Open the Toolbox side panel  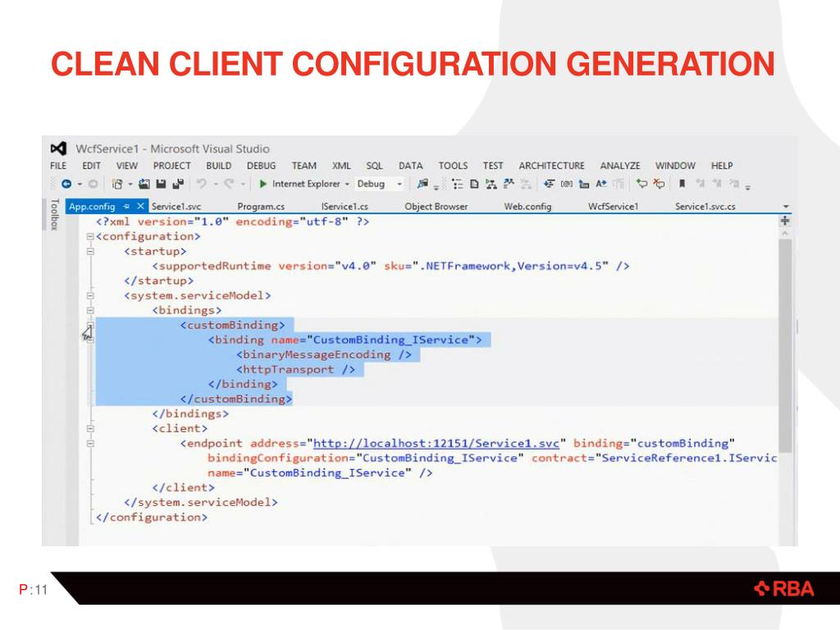(54, 214)
